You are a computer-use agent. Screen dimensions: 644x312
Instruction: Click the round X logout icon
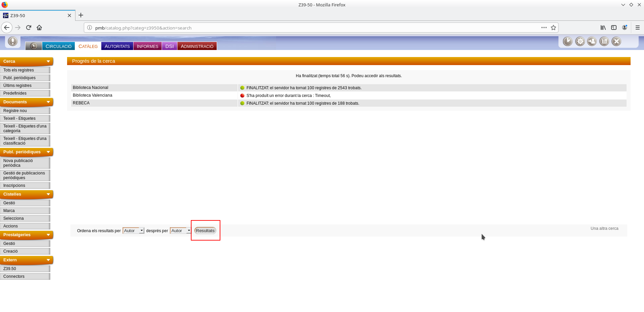click(x=616, y=41)
